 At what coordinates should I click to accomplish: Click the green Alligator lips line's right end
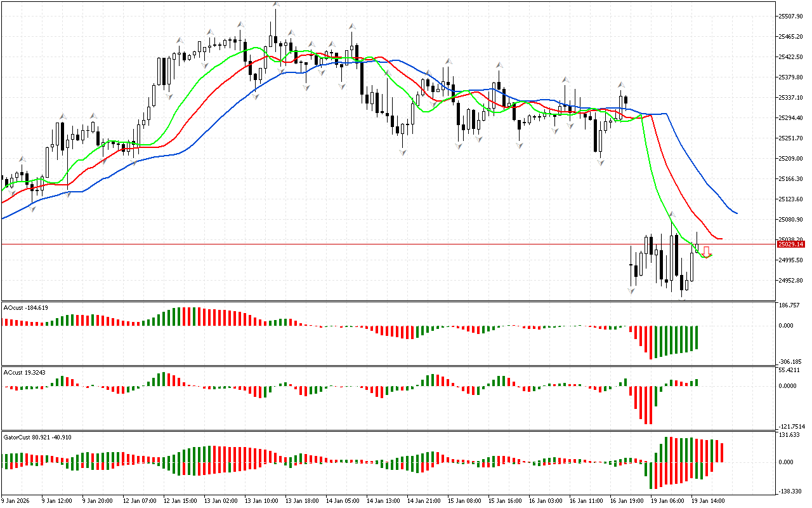tap(711, 255)
